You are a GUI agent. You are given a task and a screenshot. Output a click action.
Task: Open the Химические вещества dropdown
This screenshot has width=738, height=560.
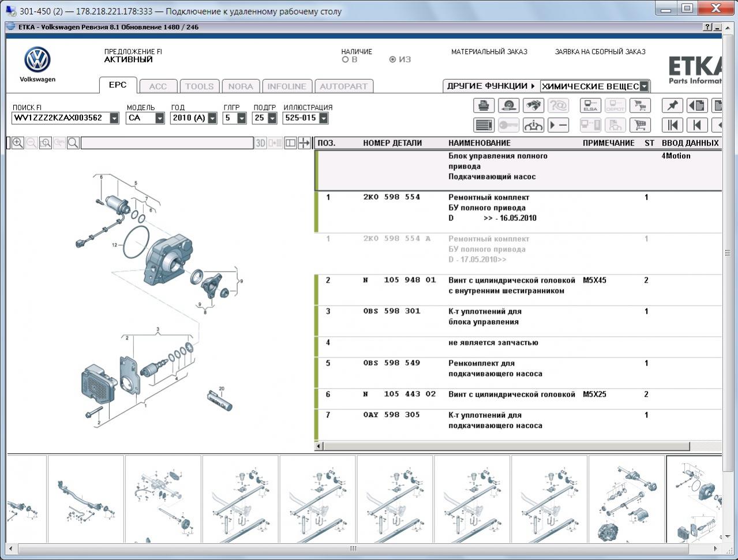(644, 87)
